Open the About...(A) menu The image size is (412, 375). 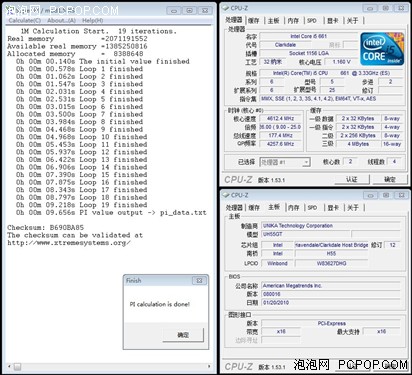[x=61, y=21]
